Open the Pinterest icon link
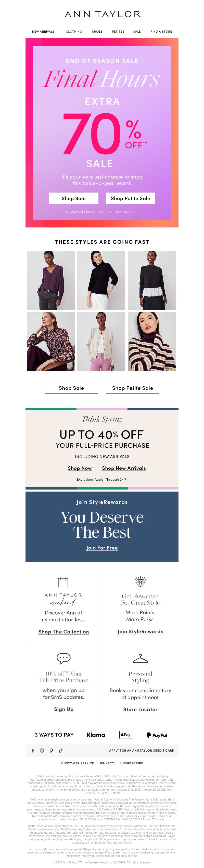This screenshot has height=868, width=204. 51,750
